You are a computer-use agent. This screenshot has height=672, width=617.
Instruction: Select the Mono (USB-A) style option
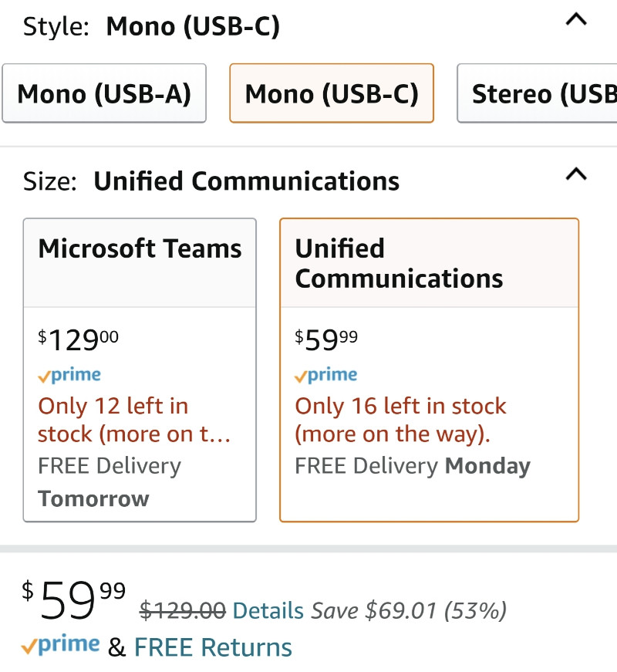pyautogui.click(x=104, y=93)
